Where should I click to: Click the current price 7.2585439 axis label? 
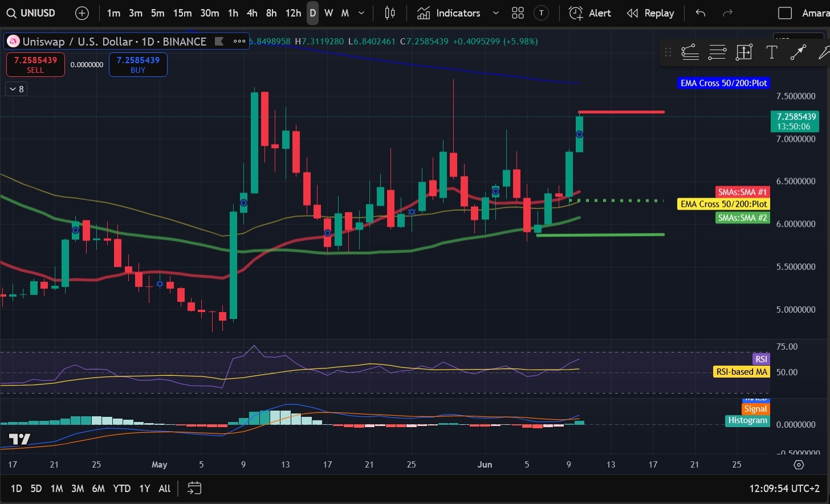[x=794, y=121]
